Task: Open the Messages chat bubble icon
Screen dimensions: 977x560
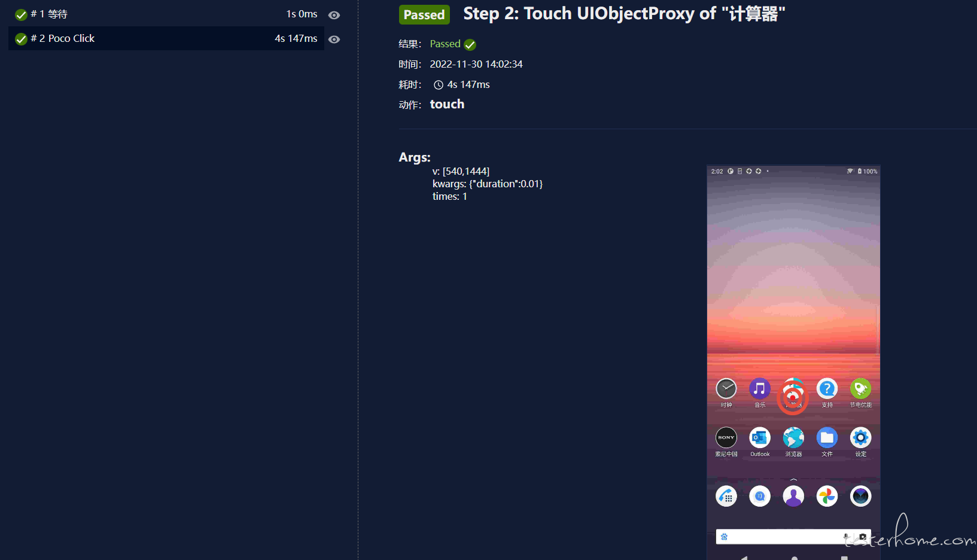Action: point(760,496)
